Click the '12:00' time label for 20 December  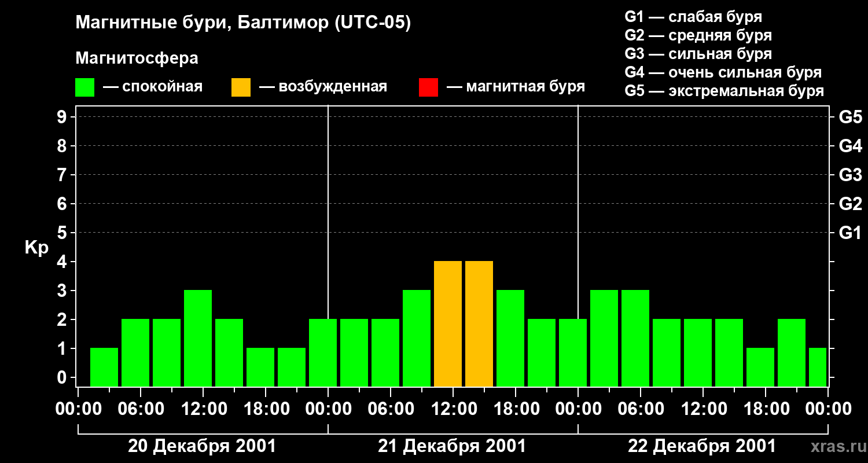[x=203, y=409]
